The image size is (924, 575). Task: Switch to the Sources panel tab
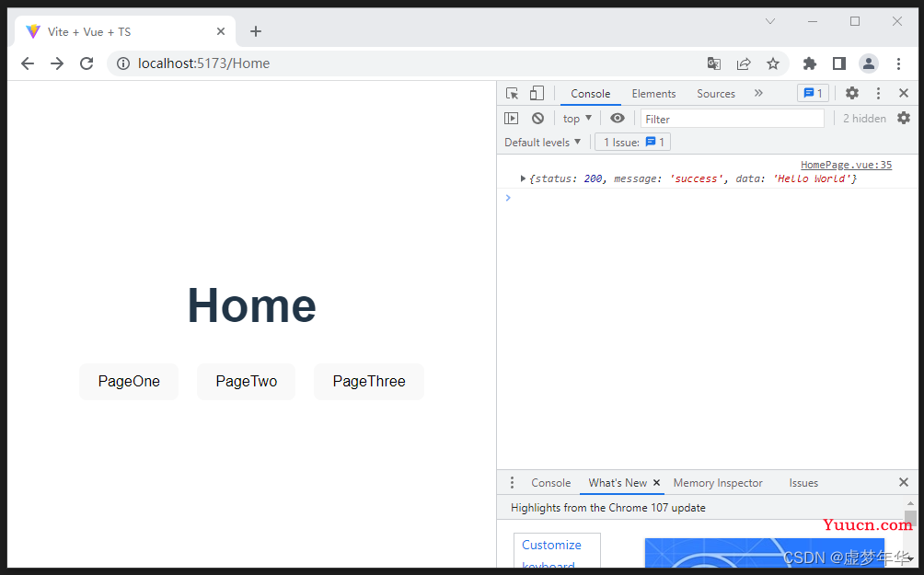[x=716, y=94]
